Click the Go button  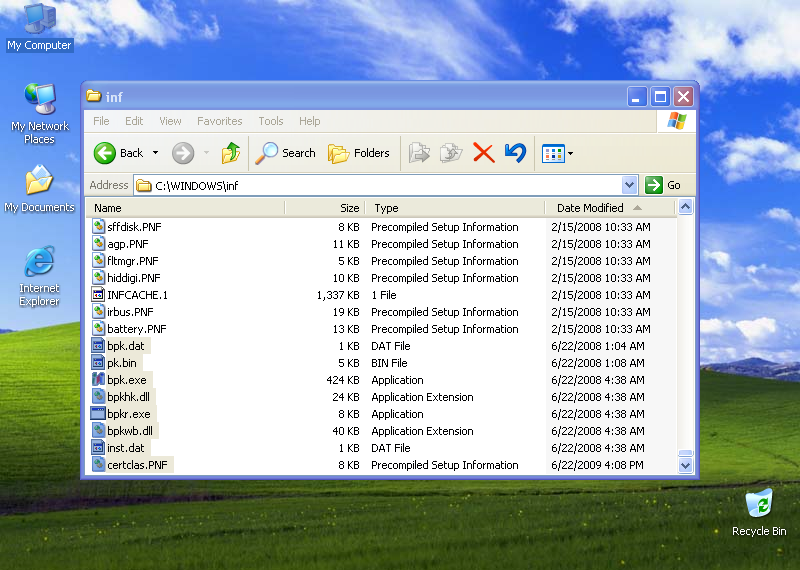click(663, 185)
